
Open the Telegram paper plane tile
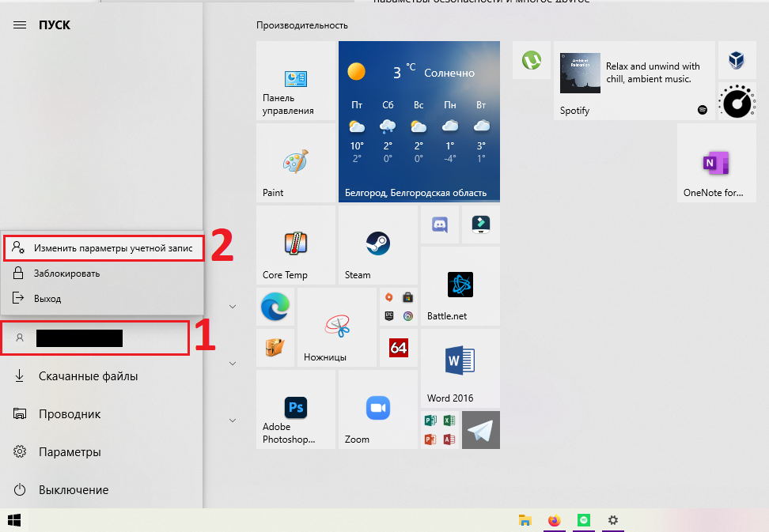point(481,430)
